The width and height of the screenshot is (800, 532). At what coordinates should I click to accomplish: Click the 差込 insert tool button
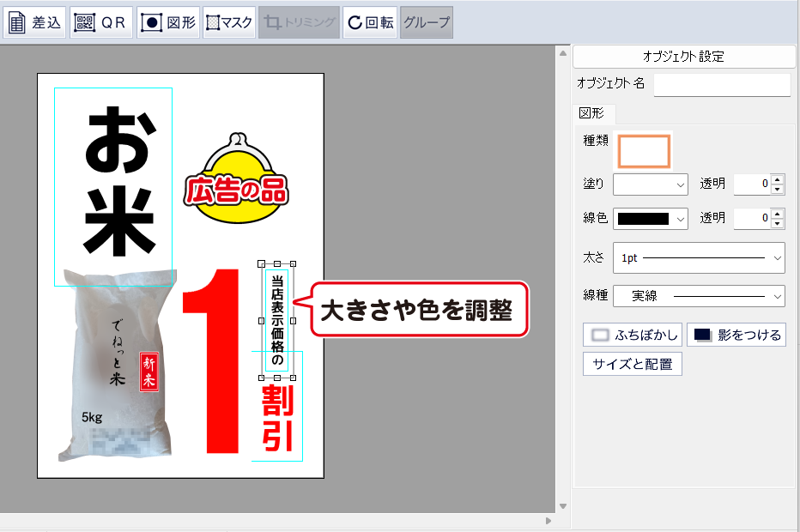coord(34,22)
